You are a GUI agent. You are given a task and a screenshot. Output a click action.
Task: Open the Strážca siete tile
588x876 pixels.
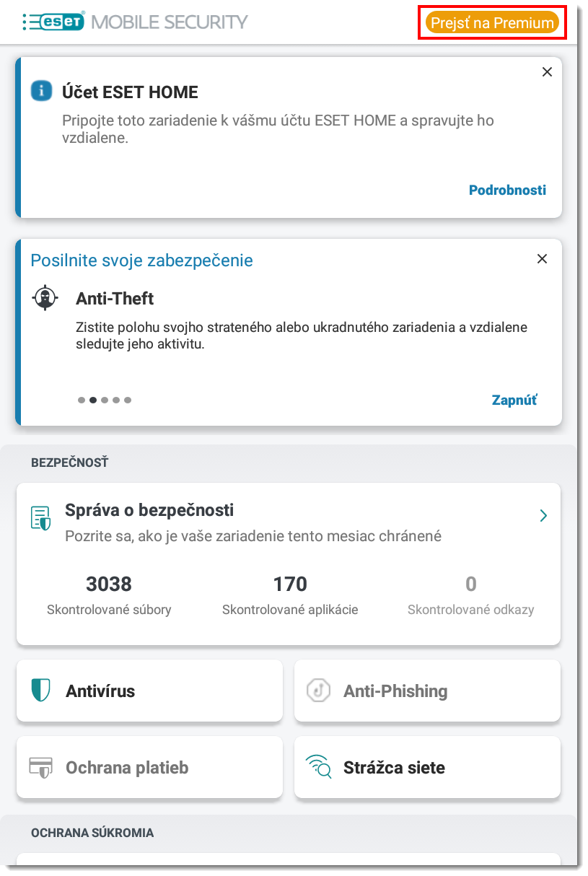tap(427, 767)
